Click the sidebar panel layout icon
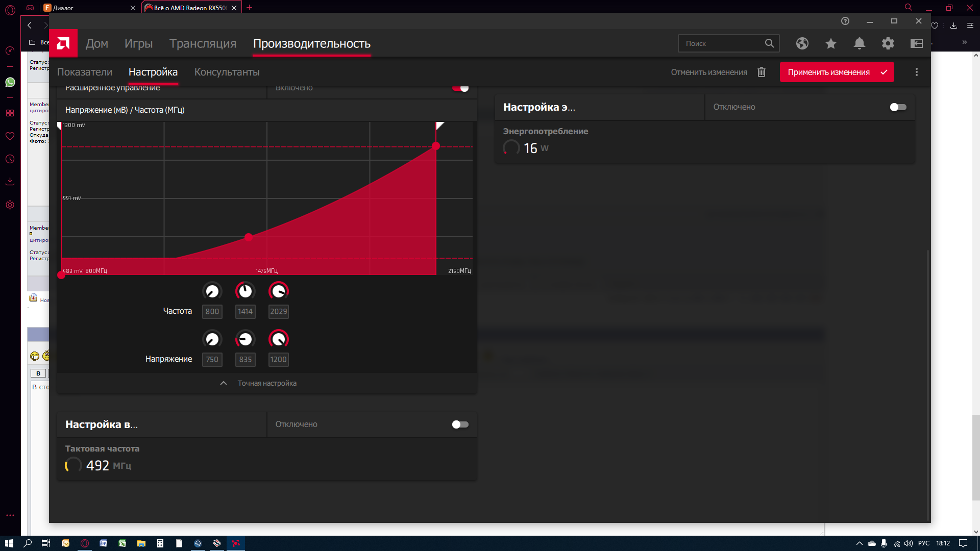980x551 pixels. [916, 43]
